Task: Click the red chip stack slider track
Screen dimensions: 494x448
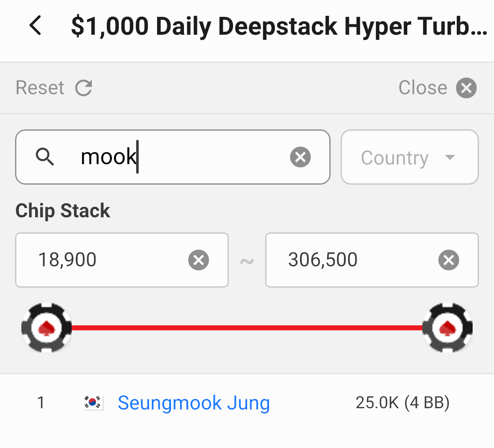Action: (x=247, y=328)
